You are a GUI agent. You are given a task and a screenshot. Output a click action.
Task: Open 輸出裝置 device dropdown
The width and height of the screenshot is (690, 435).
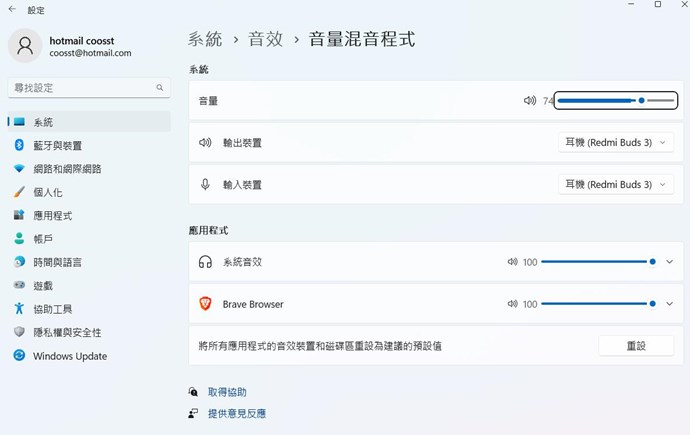pyautogui.click(x=615, y=143)
